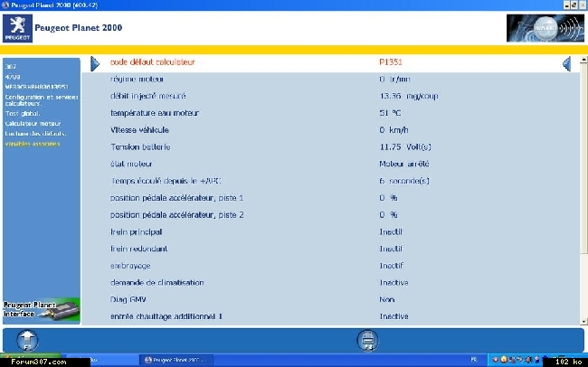Open Lecture des défauts in sidebar

[35, 134]
